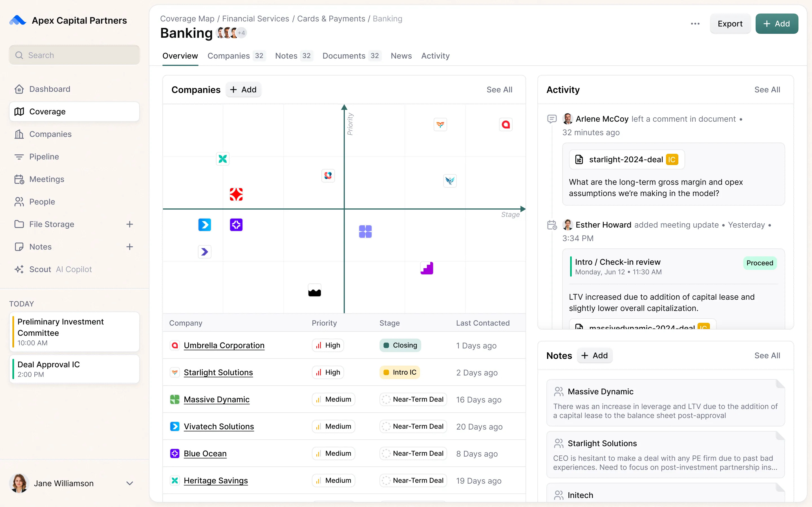Open the Starlight Solutions company link
The width and height of the screenshot is (812, 507).
point(218,372)
